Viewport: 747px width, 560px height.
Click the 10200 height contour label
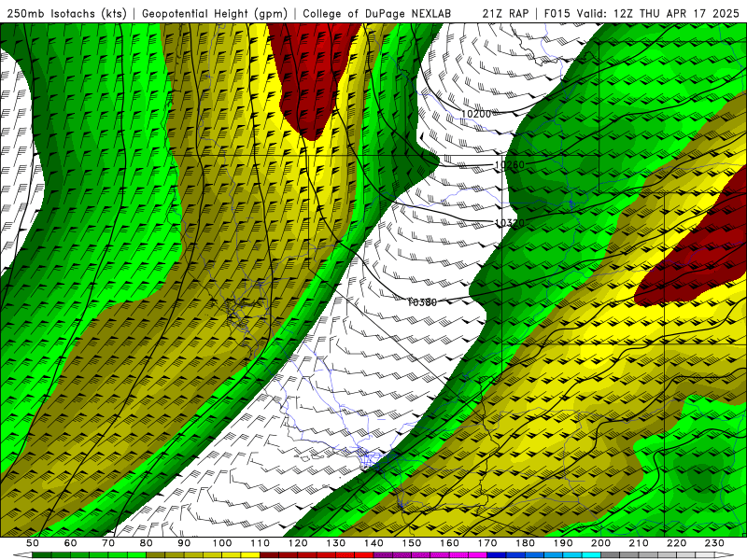pyautogui.click(x=476, y=114)
